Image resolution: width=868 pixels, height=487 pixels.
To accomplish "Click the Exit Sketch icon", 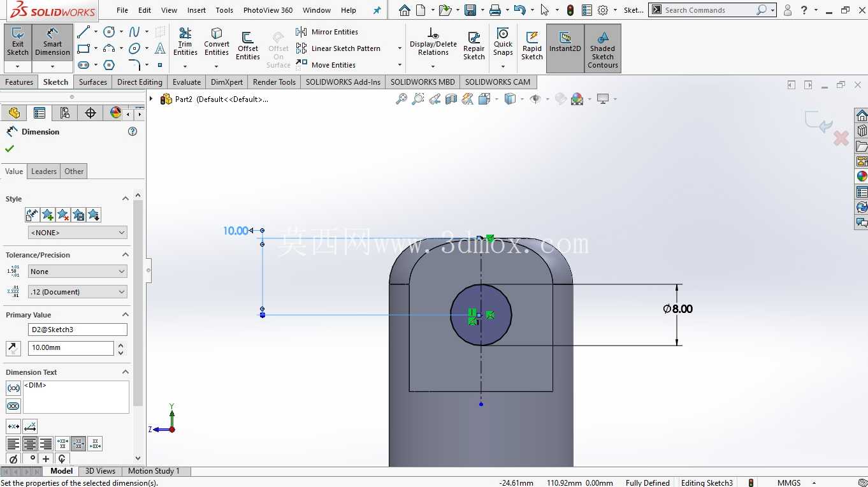I will point(18,42).
